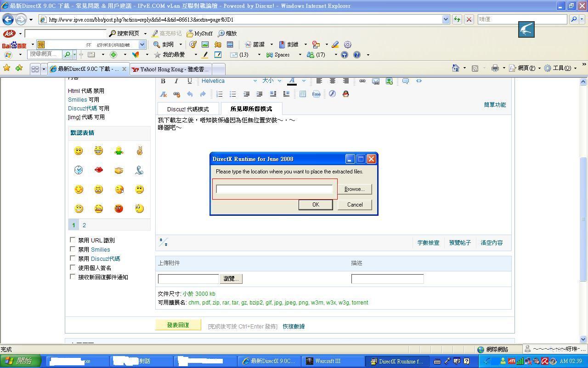This screenshot has height=368, width=588.
Task: Insert an image with the picture icon
Action: tap(389, 81)
